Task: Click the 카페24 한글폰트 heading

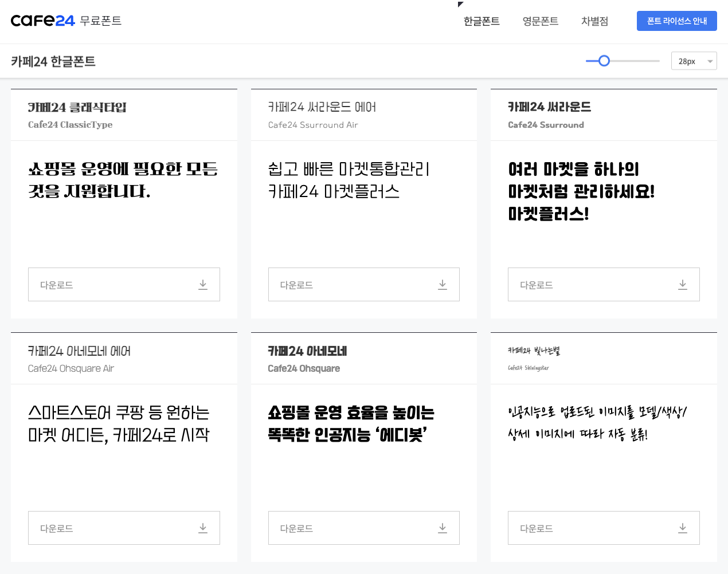Action: (53, 61)
